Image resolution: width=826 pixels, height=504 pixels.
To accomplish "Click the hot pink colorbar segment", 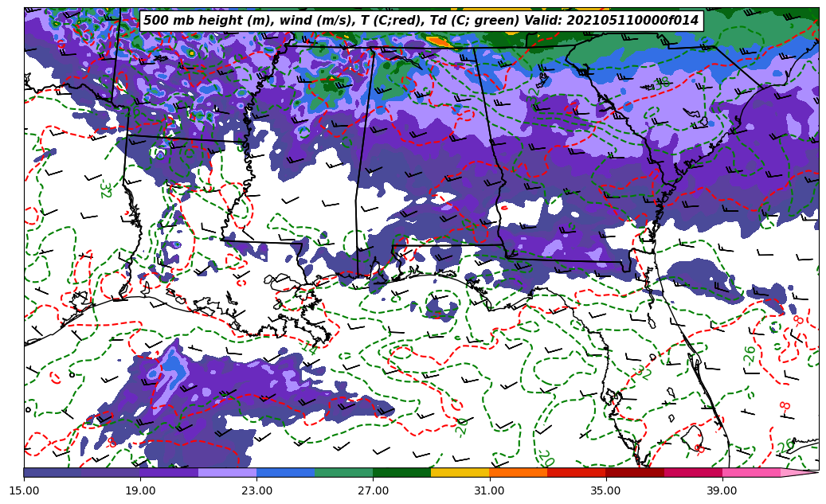I will pyautogui.click(x=751, y=472).
